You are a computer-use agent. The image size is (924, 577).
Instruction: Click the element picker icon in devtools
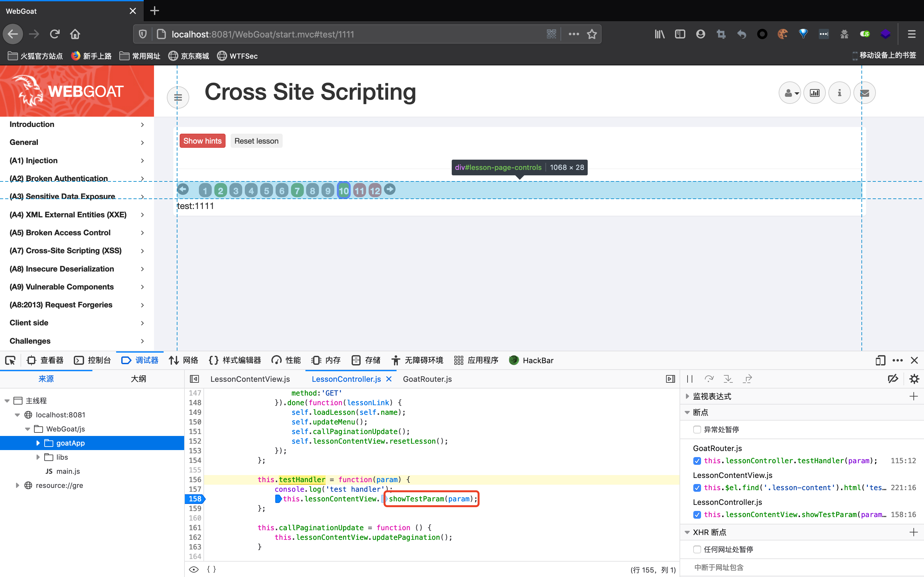click(10, 360)
